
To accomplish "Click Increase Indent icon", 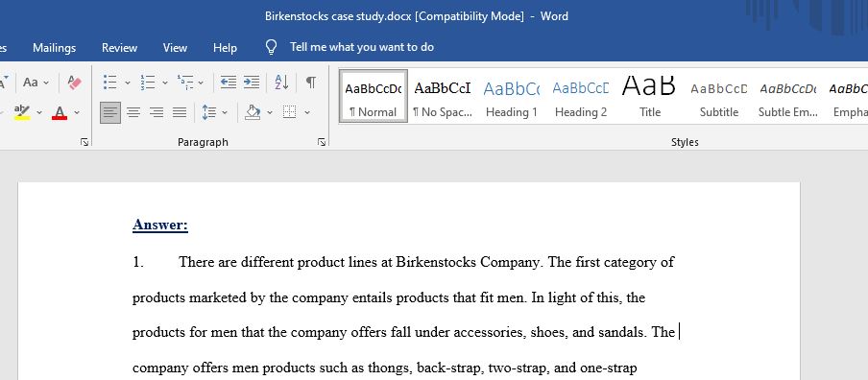I will (x=252, y=83).
